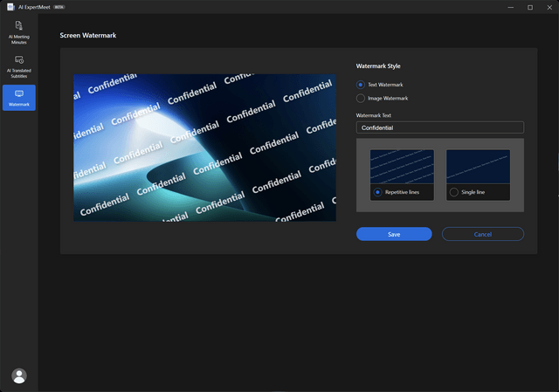Image resolution: width=559 pixels, height=392 pixels.
Task: Click the Image Watermark label
Action: (388, 99)
